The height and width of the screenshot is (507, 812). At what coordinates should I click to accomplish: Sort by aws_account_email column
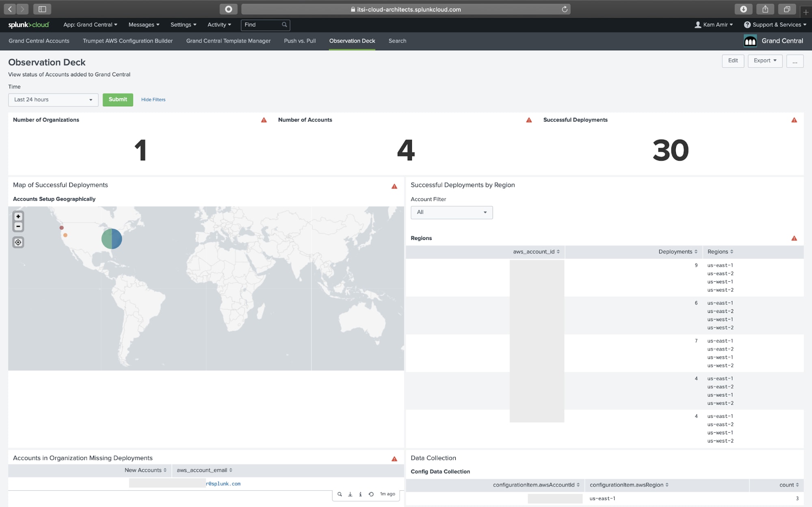coord(204,470)
